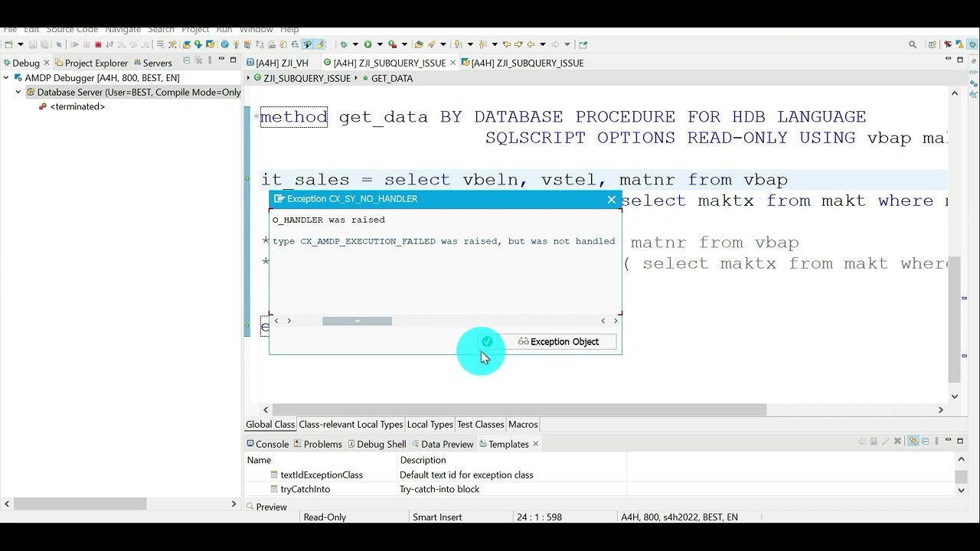This screenshot has width=980, height=551.
Task: Open the Project menu
Action: (x=195, y=30)
